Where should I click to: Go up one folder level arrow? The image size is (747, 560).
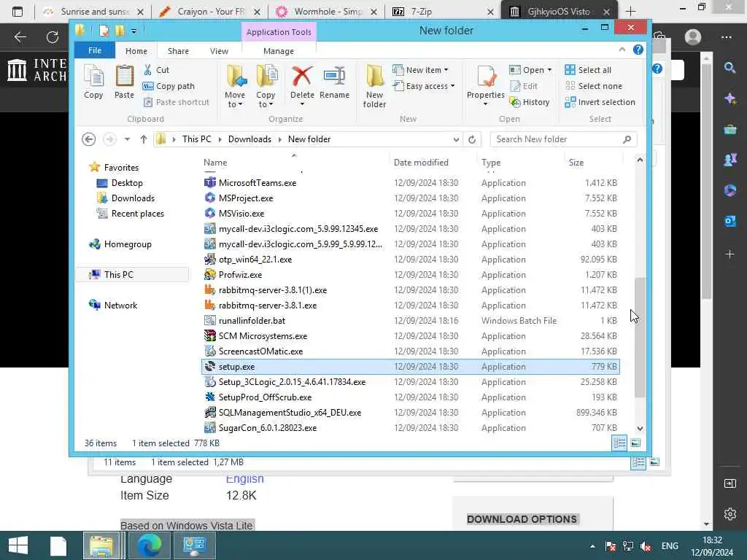tap(144, 139)
